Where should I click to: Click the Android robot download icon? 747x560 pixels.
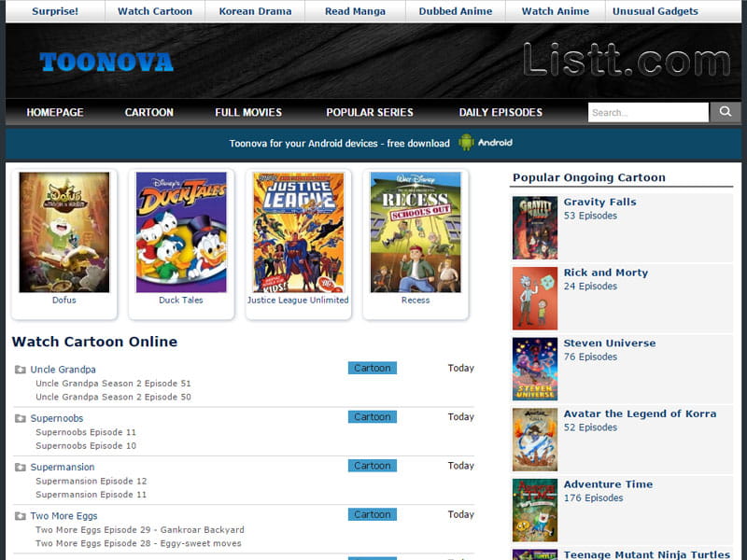click(466, 143)
